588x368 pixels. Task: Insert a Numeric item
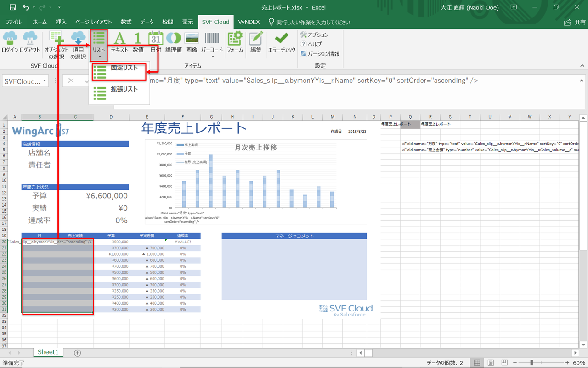point(138,42)
